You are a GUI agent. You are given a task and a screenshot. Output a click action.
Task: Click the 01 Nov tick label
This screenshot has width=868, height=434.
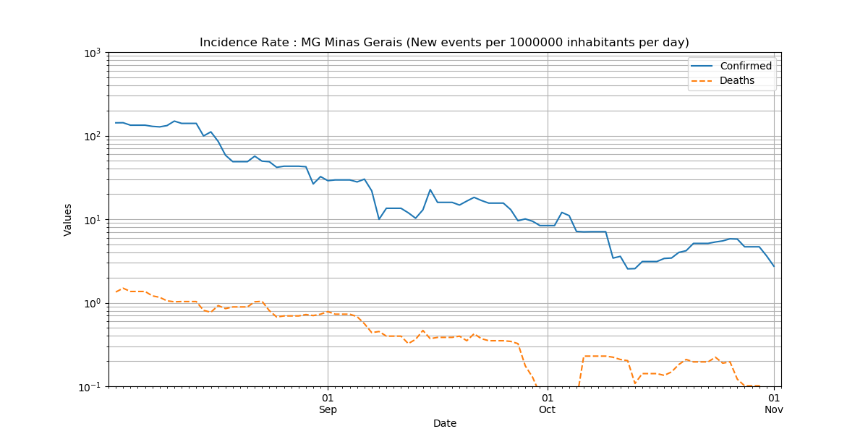(x=774, y=404)
